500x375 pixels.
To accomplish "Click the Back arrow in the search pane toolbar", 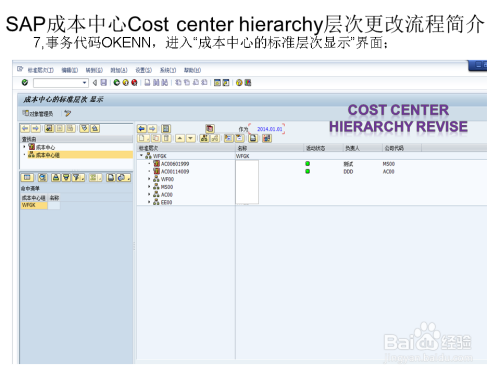I will (25, 128).
